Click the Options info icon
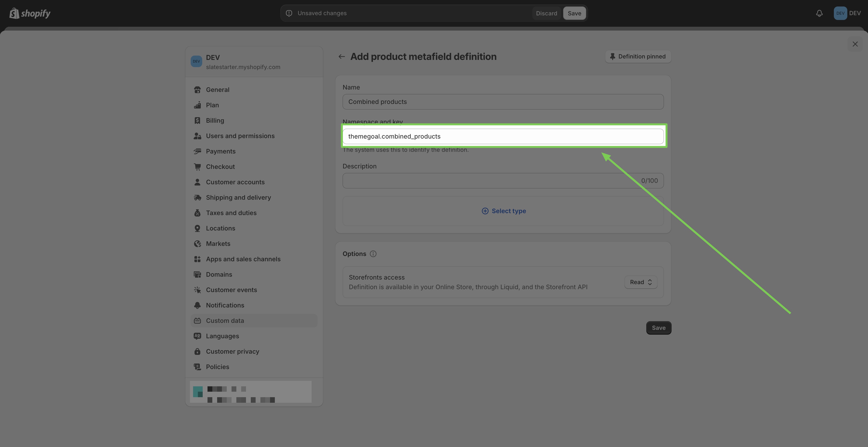 click(x=373, y=254)
